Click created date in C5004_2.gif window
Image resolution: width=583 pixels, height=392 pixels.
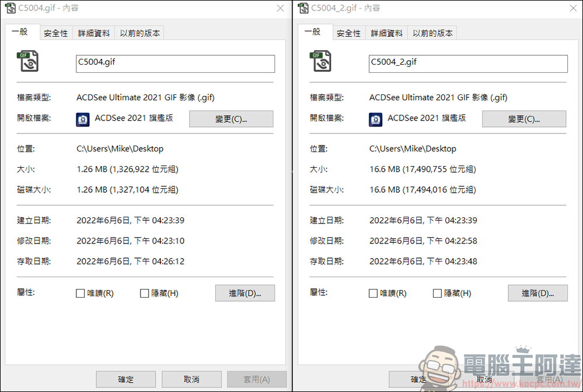pos(423,220)
